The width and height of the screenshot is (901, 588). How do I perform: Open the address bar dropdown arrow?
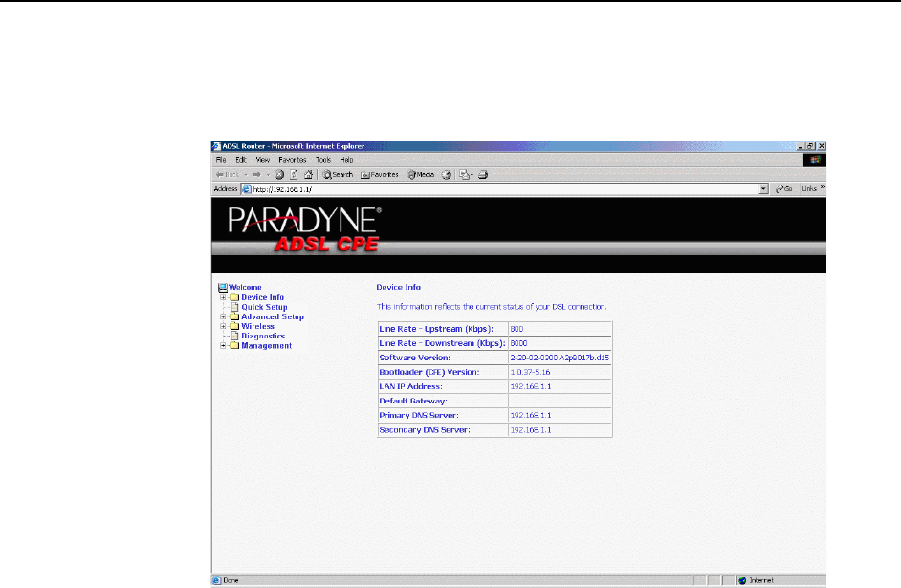tap(763, 189)
